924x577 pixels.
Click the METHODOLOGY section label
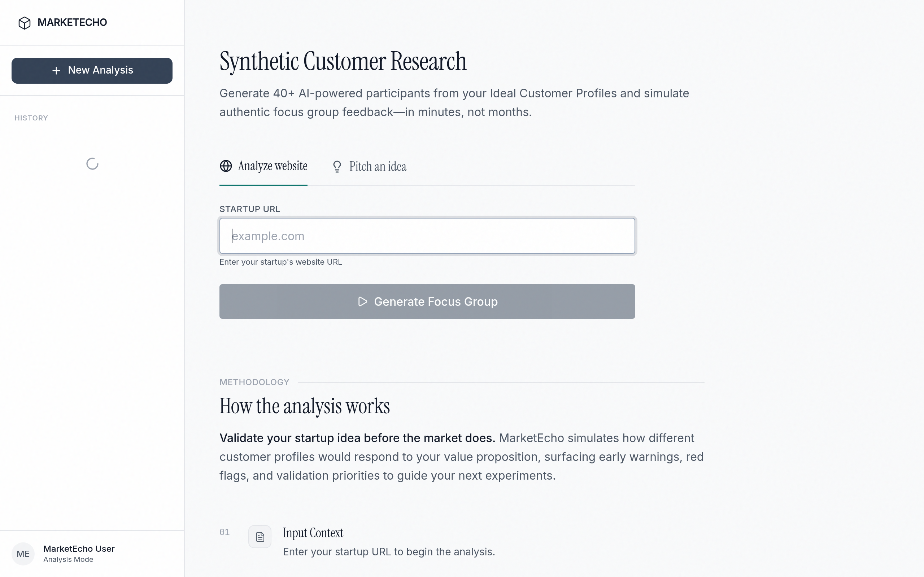coord(254,382)
